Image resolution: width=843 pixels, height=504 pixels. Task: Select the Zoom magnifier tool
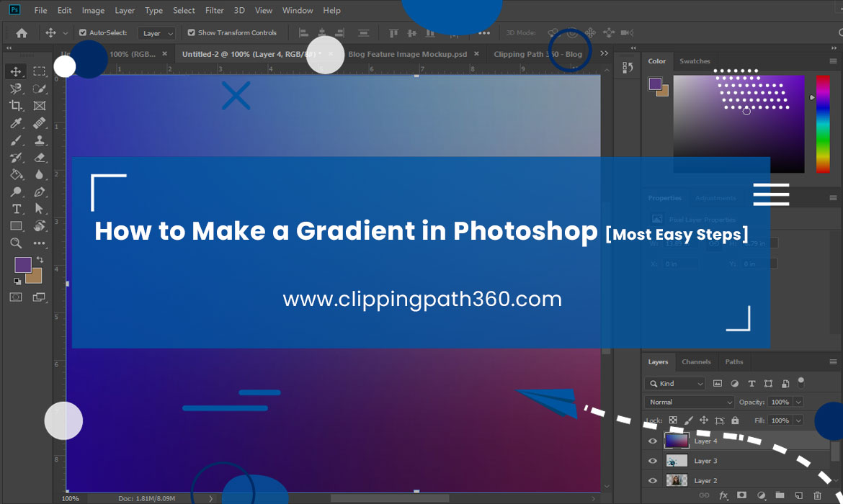(x=16, y=243)
